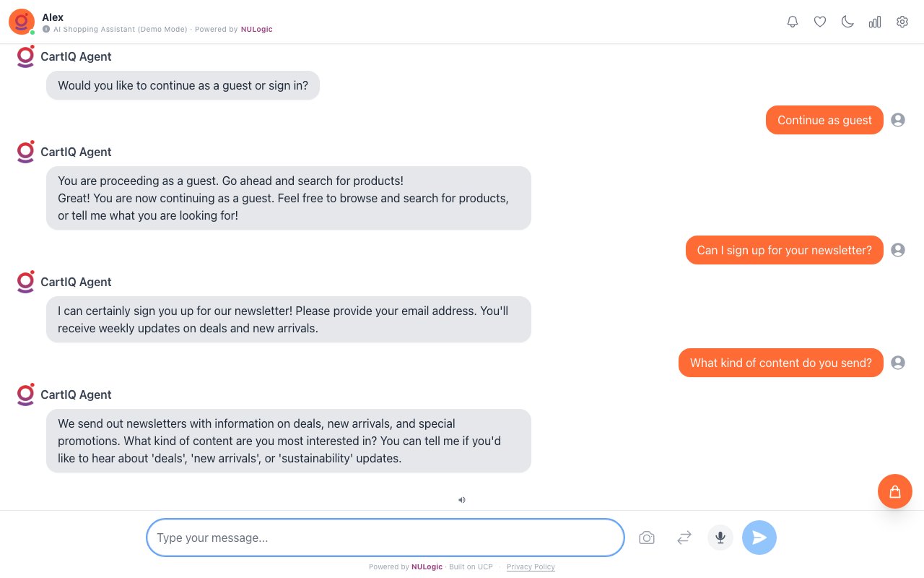Click the NULogic link in header
This screenshot has width=924, height=578.
(257, 30)
